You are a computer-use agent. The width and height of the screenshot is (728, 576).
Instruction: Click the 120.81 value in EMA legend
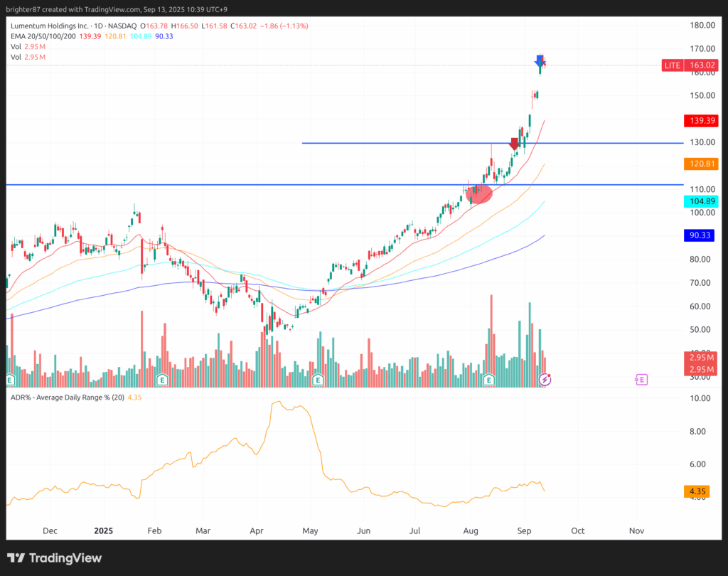(115, 36)
